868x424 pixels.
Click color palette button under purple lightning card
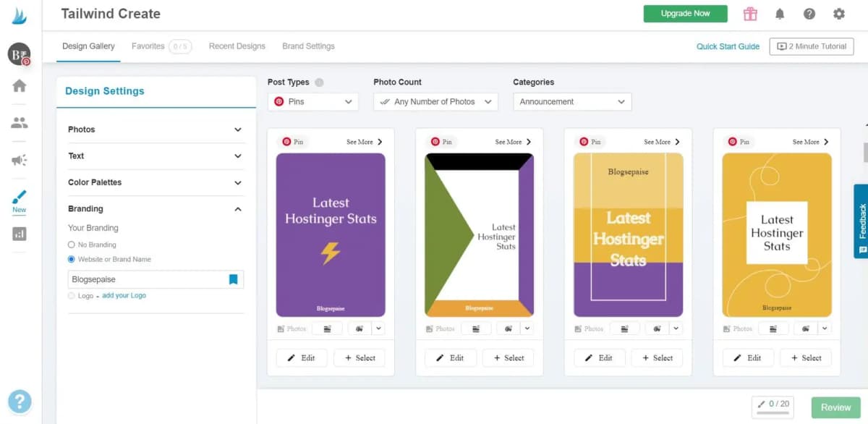359,328
